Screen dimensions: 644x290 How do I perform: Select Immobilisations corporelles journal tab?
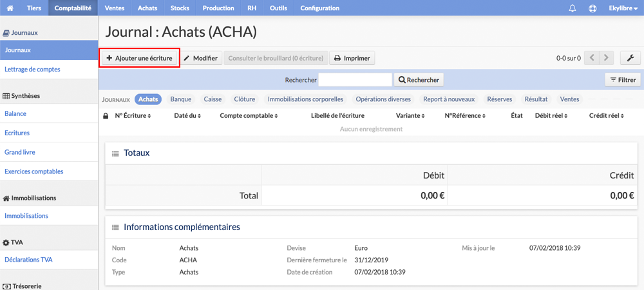click(x=305, y=99)
